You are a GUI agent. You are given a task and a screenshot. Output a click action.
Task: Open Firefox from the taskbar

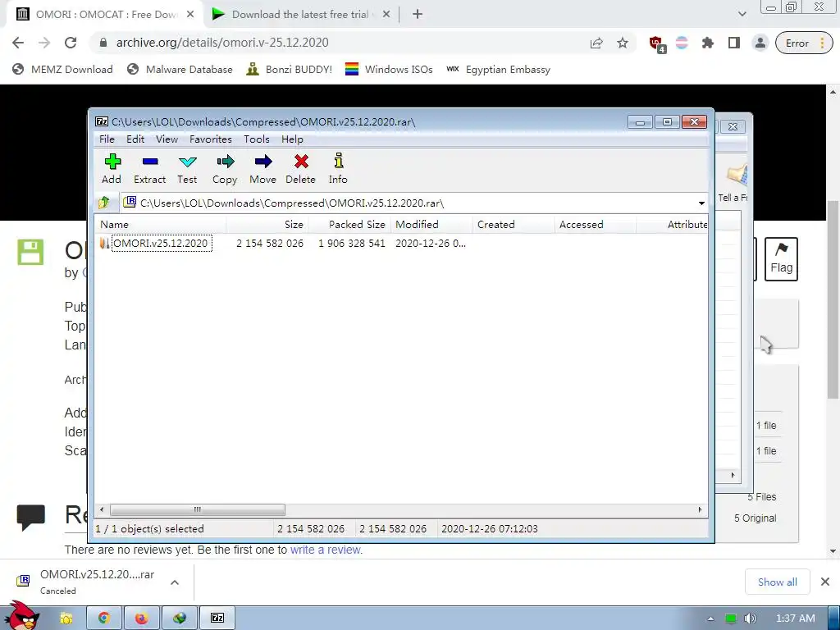click(x=141, y=619)
